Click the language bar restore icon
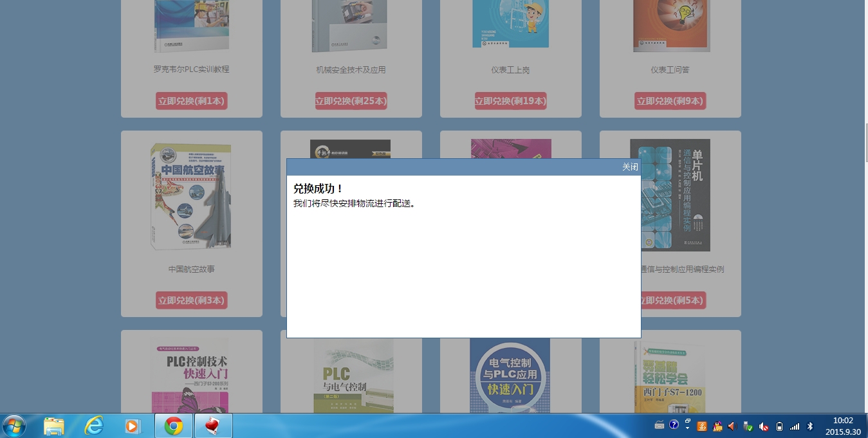 [x=687, y=421]
